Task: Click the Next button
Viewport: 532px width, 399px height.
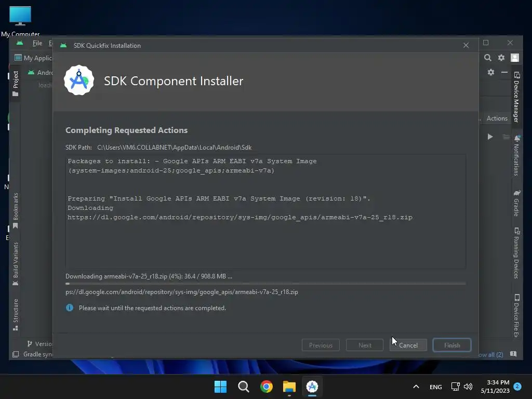Action: click(x=365, y=345)
